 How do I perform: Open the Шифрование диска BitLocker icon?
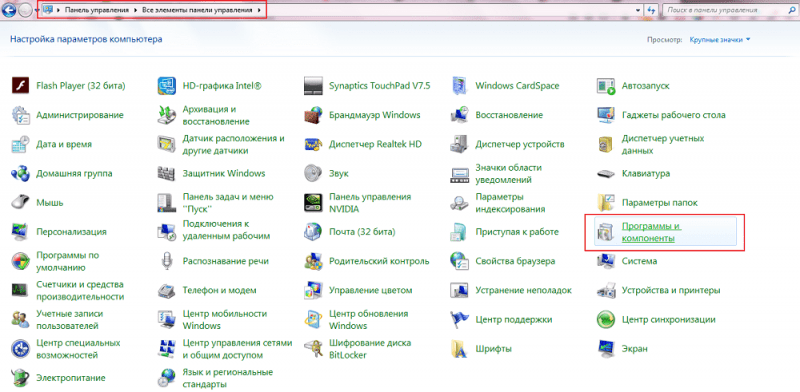313,348
